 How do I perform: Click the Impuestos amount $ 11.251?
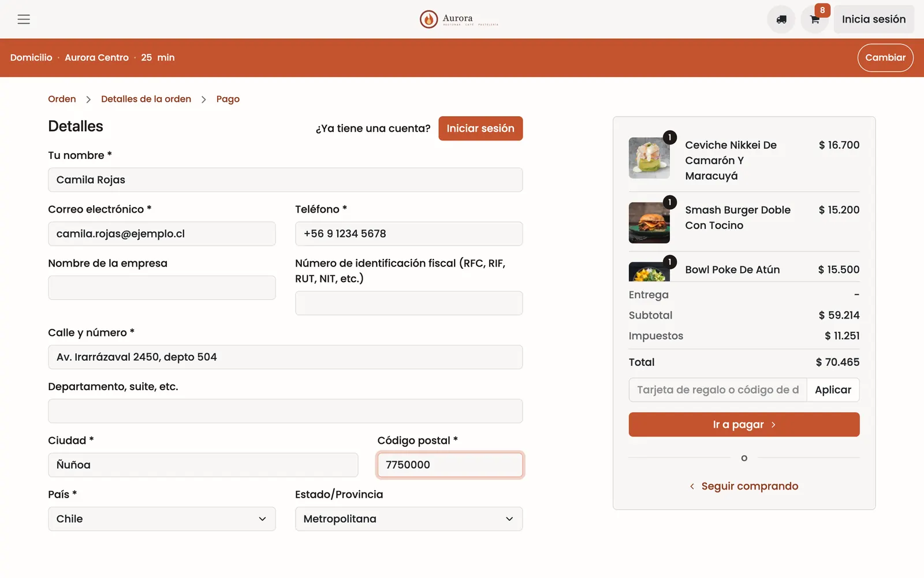(x=842, y=336)
